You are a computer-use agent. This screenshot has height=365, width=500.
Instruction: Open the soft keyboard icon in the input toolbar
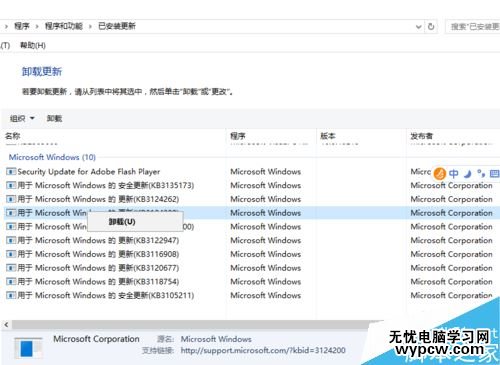coord(494,173)
